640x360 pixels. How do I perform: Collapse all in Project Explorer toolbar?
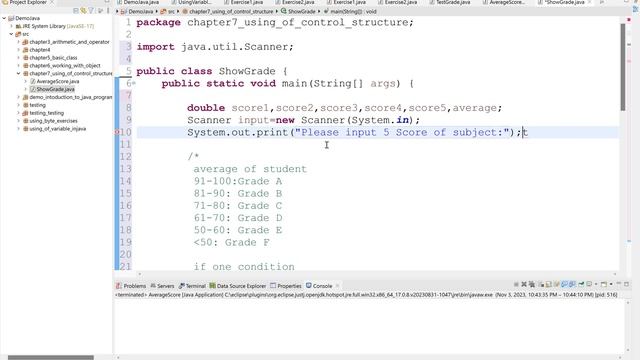coord(76,11)
